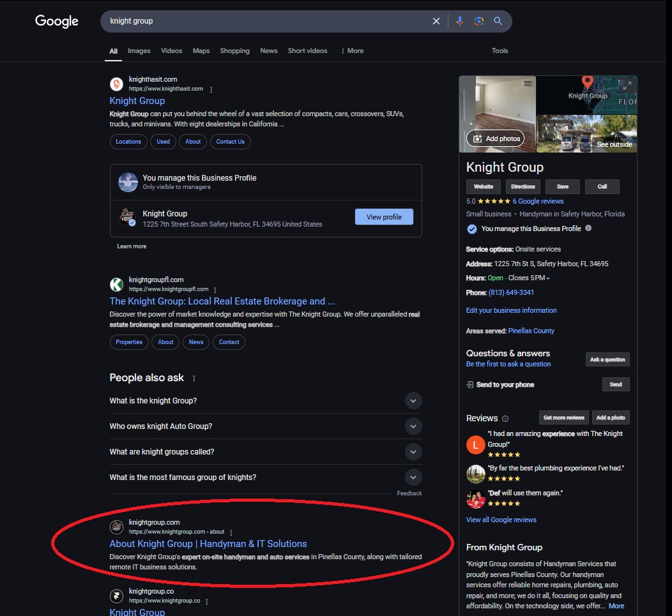The image size is (672, 616).
Task: Open Google Lens image search icon
Action: [478, 21]
